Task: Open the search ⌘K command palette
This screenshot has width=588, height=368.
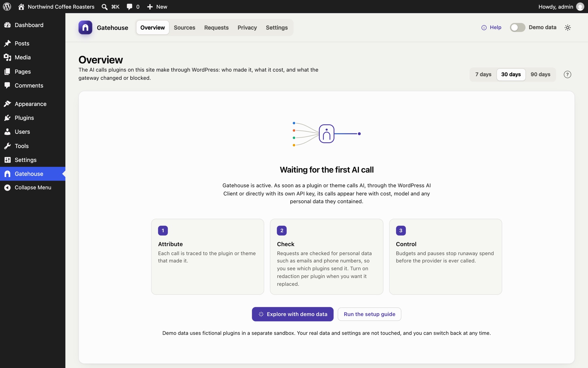Action: pos(110,7)
